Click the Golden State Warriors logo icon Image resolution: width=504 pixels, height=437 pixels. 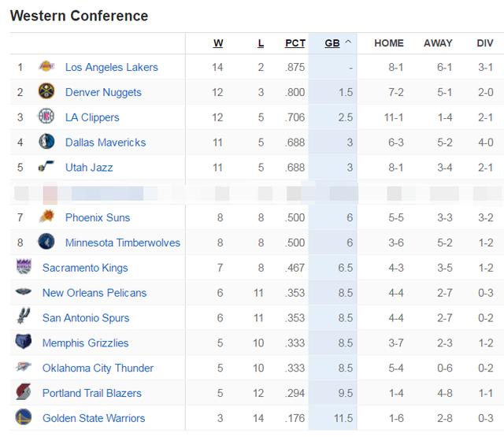click(24, 417)
